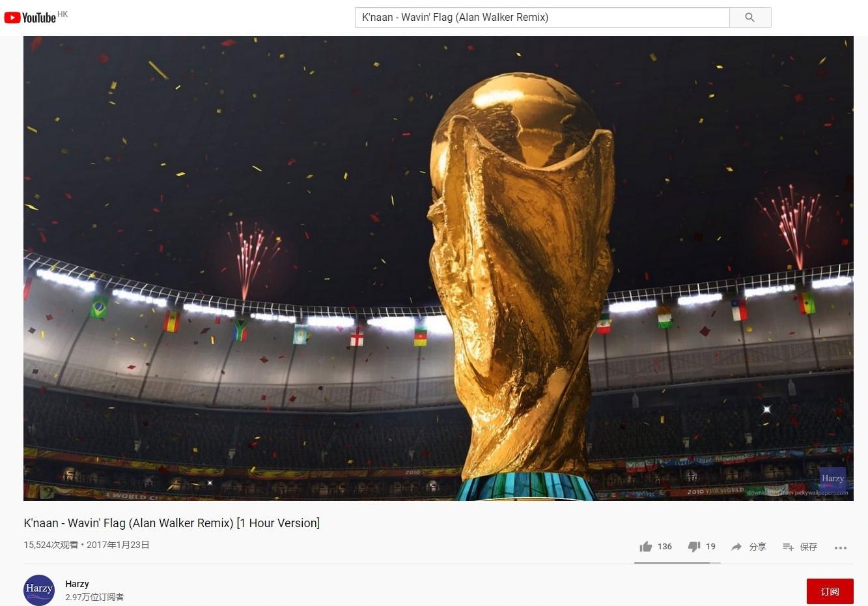The image size is (868, 606).
Task: Click the save to playlist icon
Action: pyautogui.click(x=788, y=547)
